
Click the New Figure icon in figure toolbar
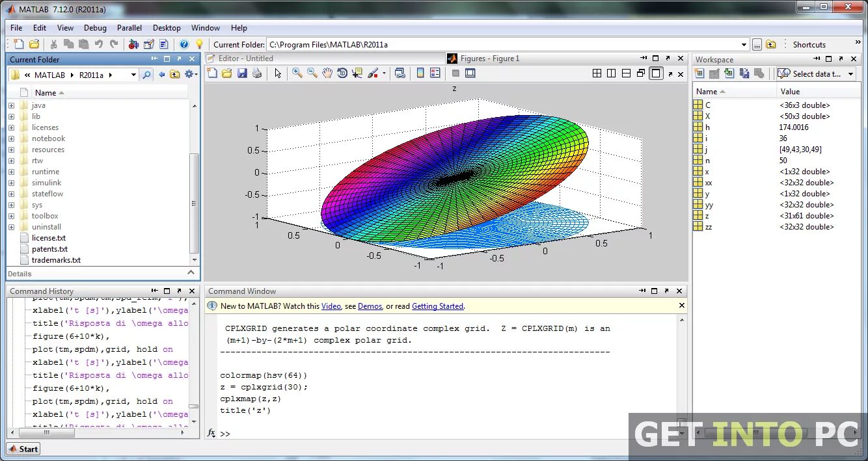(212, 73)
